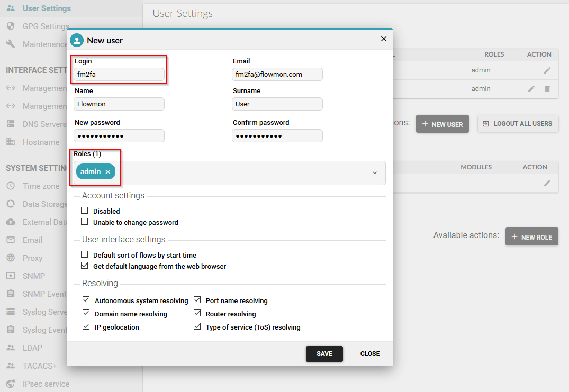Click the CLOSE button in dialog footer
This screenshot has height=392, width=569.
[x=369, y=354]
